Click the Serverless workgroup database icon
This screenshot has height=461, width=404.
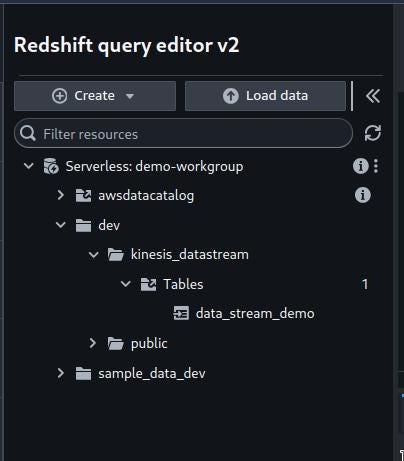[51, 166]
